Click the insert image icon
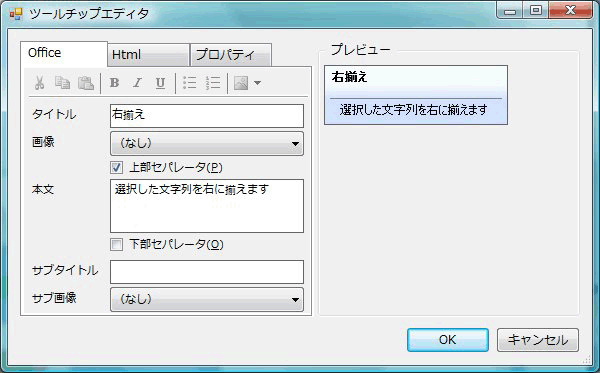 pyautogui.click(x=241, y=83)
